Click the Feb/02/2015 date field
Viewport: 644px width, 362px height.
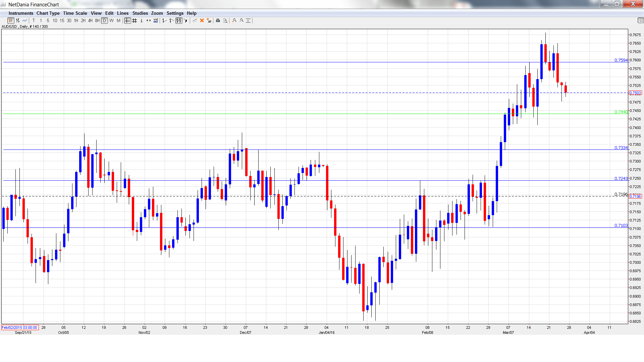pyautogui.click(x=19, y=327)
